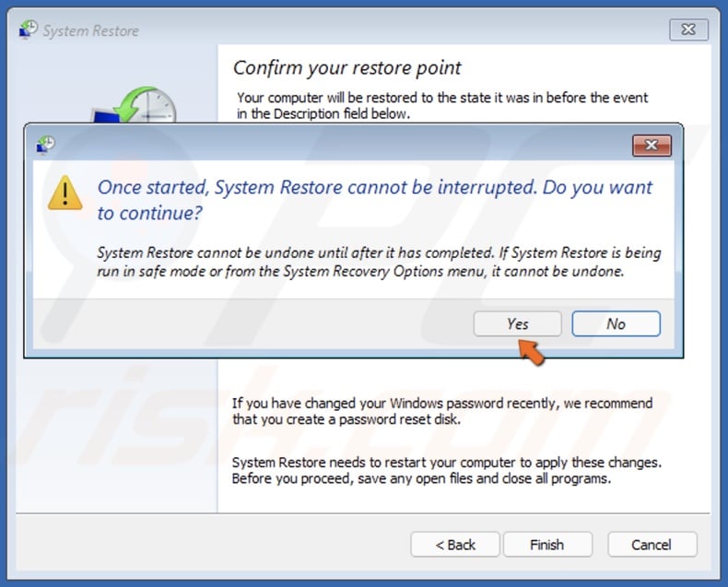Viewport: 728px width, 587px height.
Task: Click the confirmation dialog's title bar icon
Action: pyautogui.click(x=45, y=145)
